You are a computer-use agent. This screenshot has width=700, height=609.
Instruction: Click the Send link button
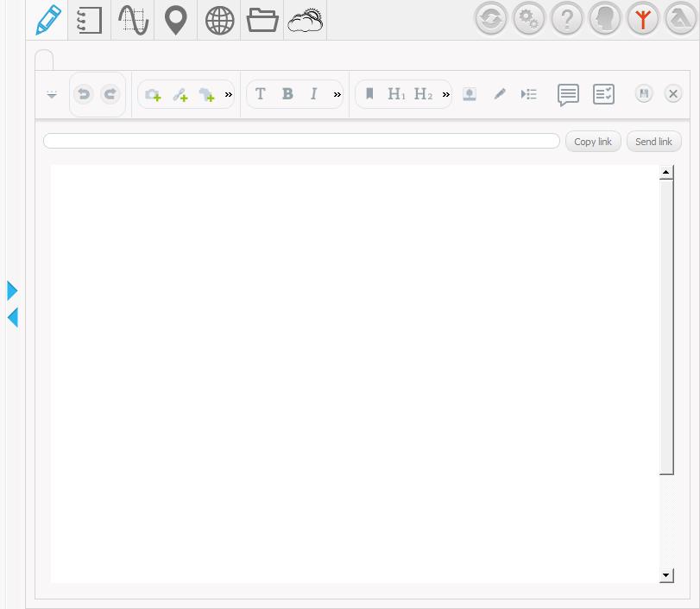(x=653, y=142)
